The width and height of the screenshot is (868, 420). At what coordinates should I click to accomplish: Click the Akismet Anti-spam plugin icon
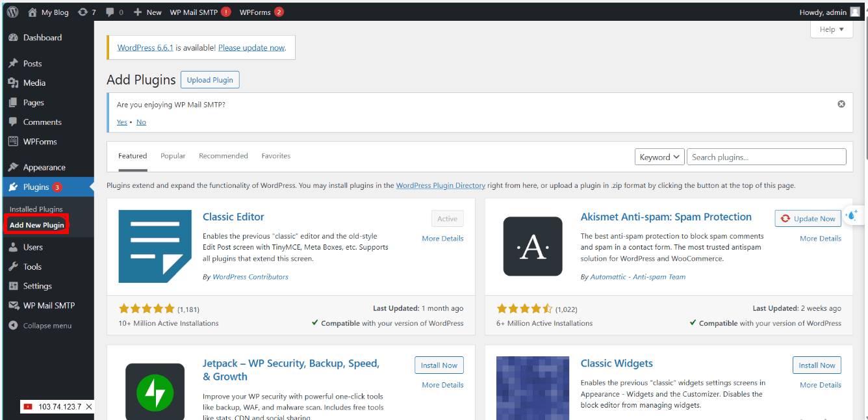[x=533, y=246]
